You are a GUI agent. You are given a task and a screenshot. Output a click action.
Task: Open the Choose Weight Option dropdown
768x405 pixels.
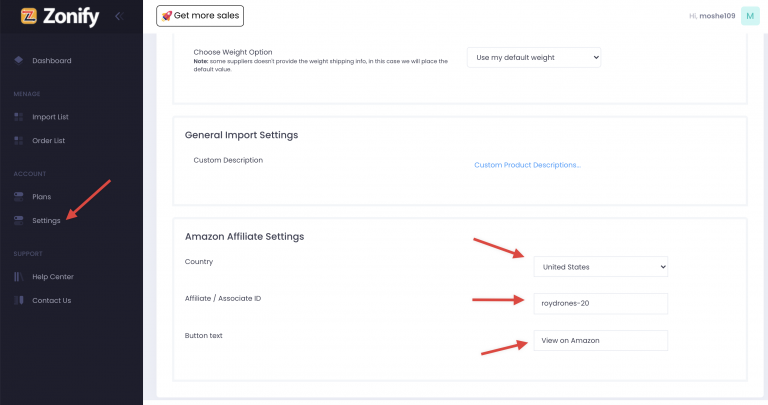(x=534, y=57)
